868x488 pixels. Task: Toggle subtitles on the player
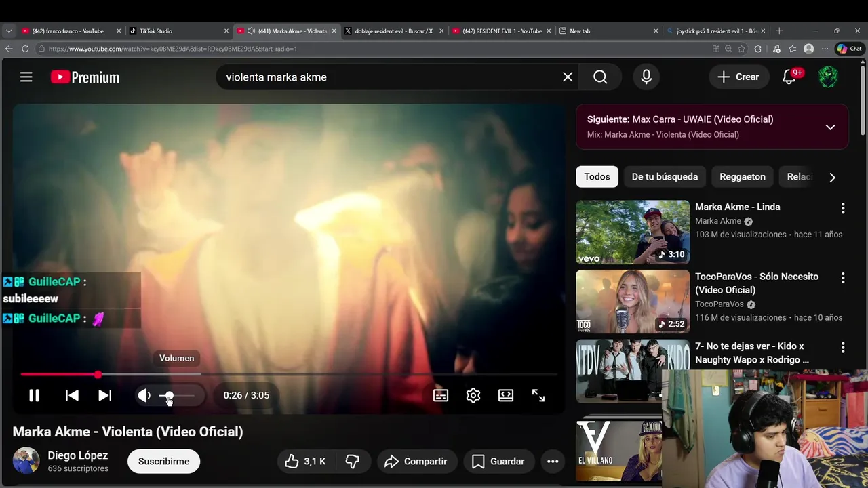(441, 395)
